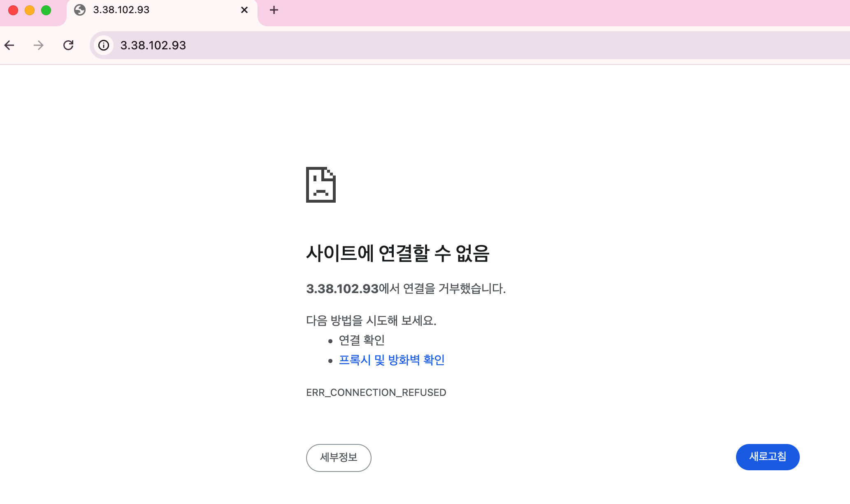Select the 3.38.102.93 tab title
The width and height of the screenshot is (850, 504).
click(121, 10)
